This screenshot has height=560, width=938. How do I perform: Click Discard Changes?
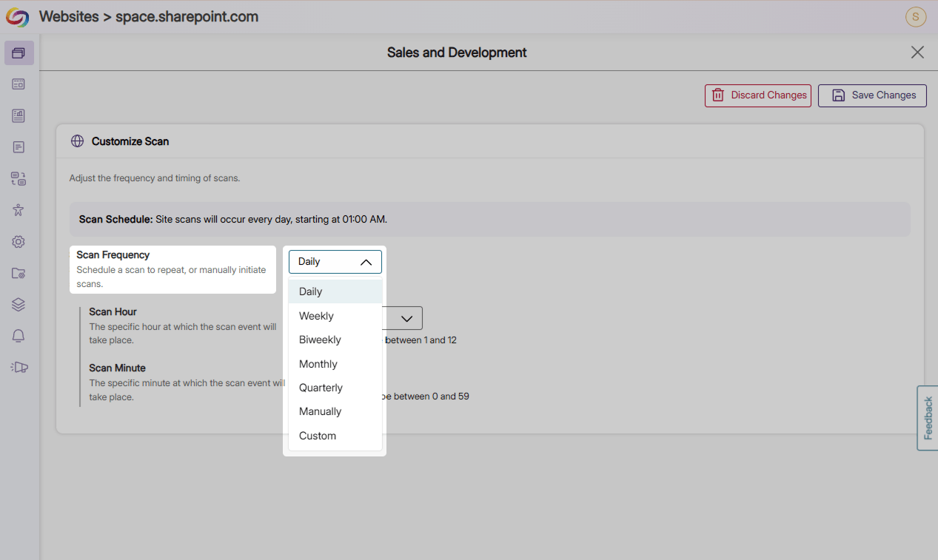pos(757,95)
